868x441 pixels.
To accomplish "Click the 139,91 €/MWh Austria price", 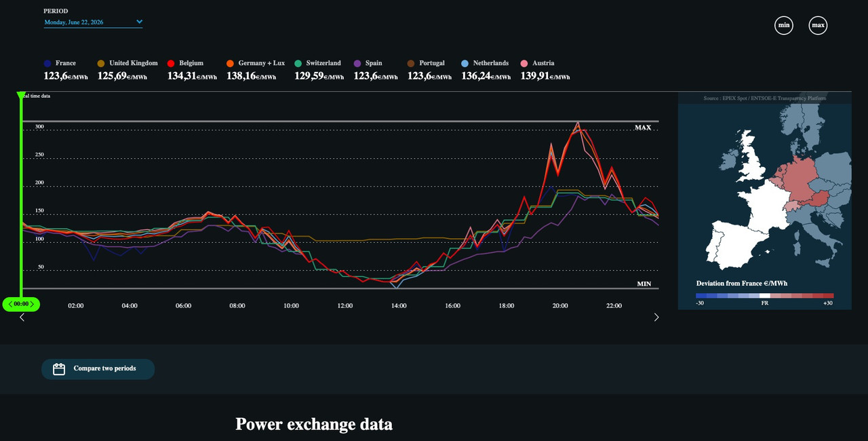I will tap(545, 76).
